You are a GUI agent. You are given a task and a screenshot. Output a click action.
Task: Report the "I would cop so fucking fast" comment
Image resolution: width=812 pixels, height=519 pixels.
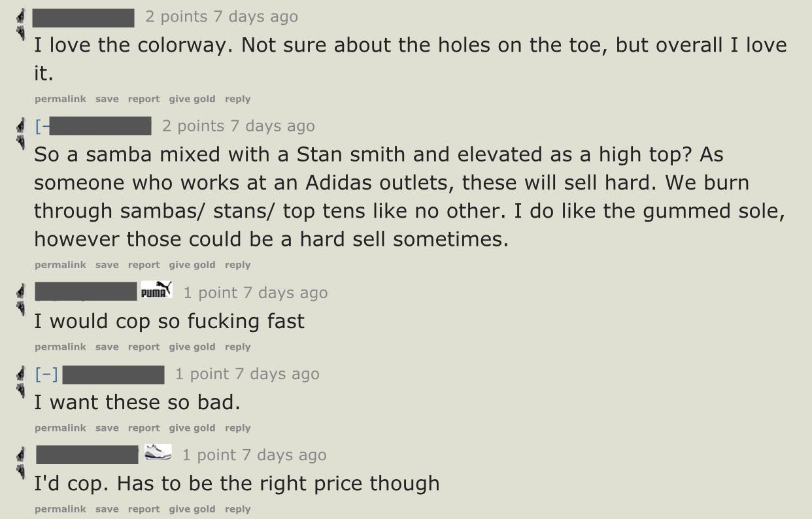tap(144, 347)
